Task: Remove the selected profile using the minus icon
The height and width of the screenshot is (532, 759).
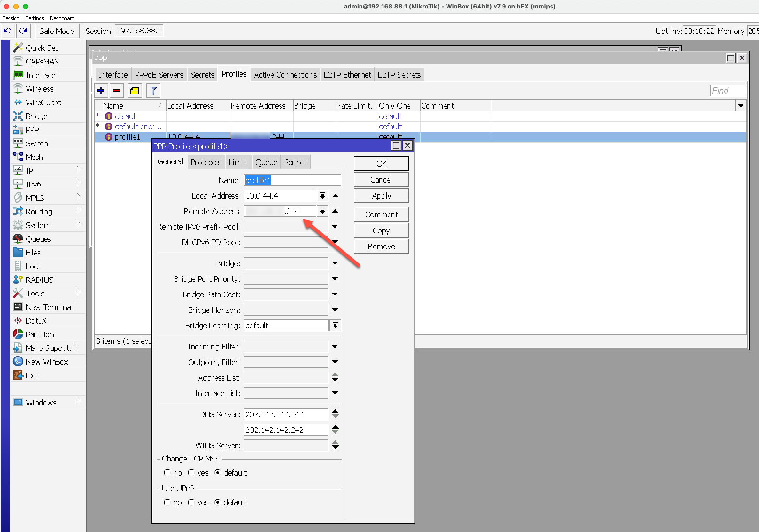Action: point(117,90)
